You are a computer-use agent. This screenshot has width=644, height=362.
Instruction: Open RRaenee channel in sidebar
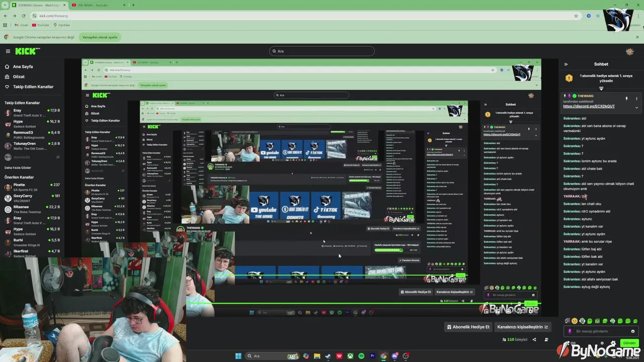click(32, 209)
